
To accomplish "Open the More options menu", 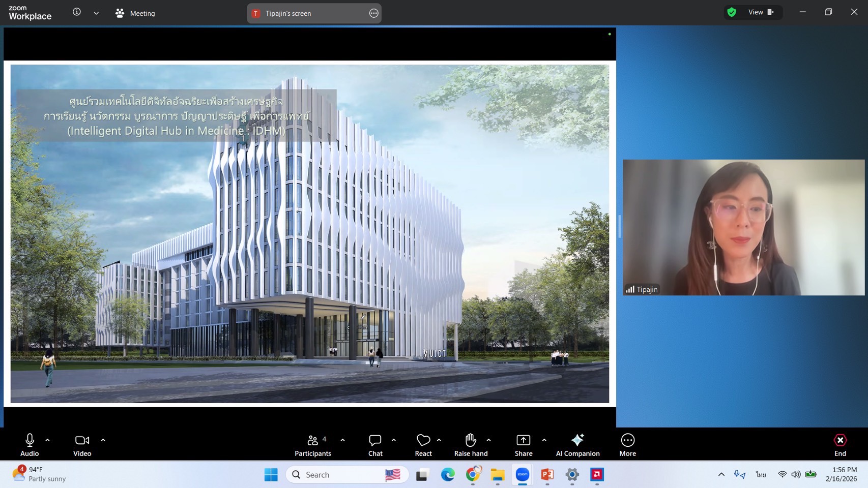I will [627, 445].
